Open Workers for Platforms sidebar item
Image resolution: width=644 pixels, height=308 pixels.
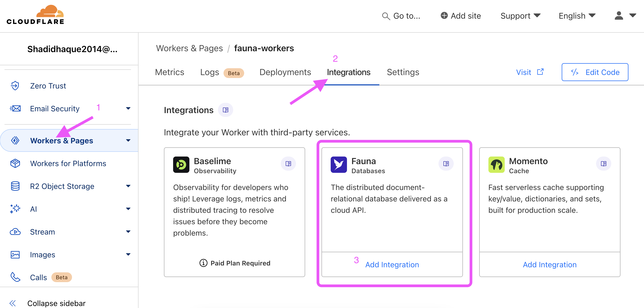point(68,163)
